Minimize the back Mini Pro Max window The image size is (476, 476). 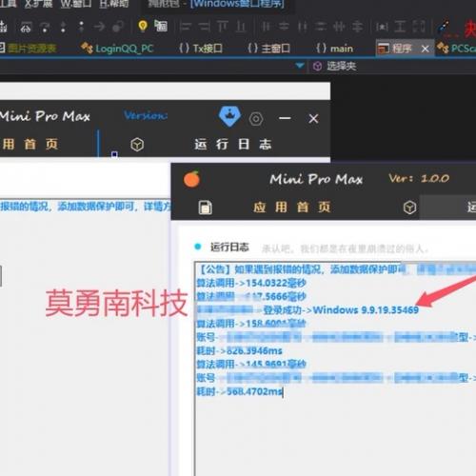point(285,118)
